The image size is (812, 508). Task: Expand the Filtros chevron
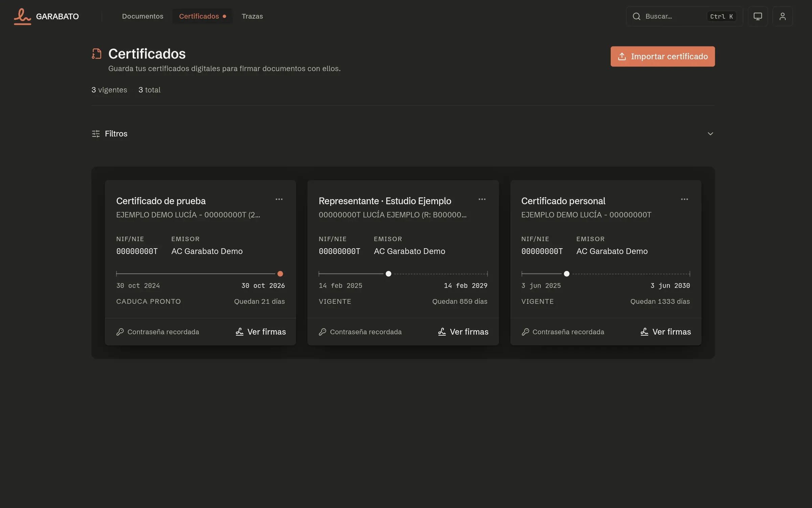pyautogui.click(x=710, y=134)
